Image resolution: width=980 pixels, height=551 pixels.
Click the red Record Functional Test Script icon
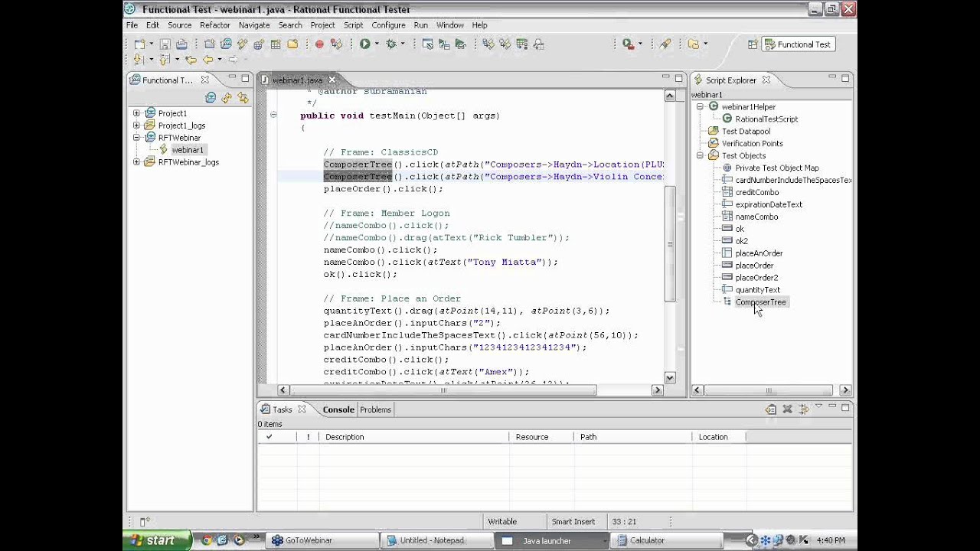tap(319, 44)
